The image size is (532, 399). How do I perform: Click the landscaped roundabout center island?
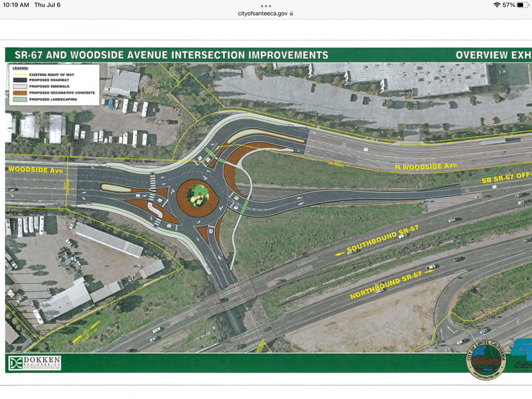(x=198, y=198)
